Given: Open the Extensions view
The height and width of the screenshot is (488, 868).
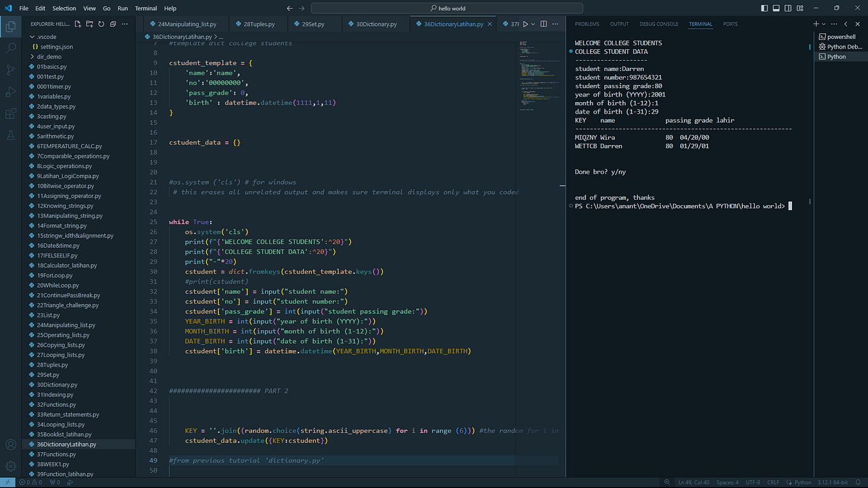Looking at the screenshot, I should [11, 114].
